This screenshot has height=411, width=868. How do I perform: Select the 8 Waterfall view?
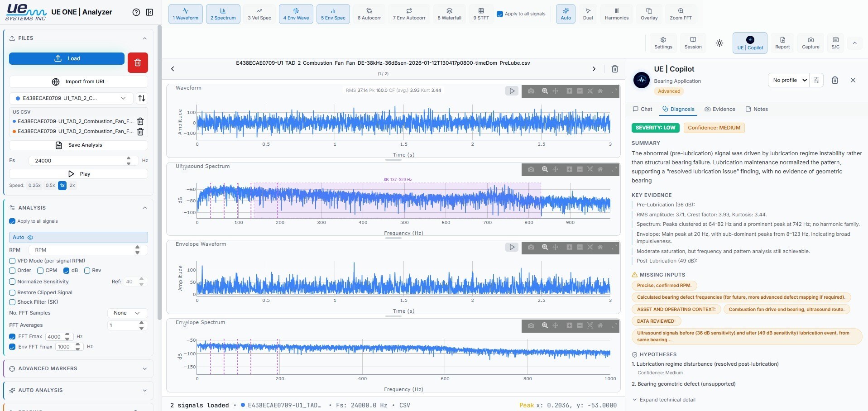click(x=449, y=14)
